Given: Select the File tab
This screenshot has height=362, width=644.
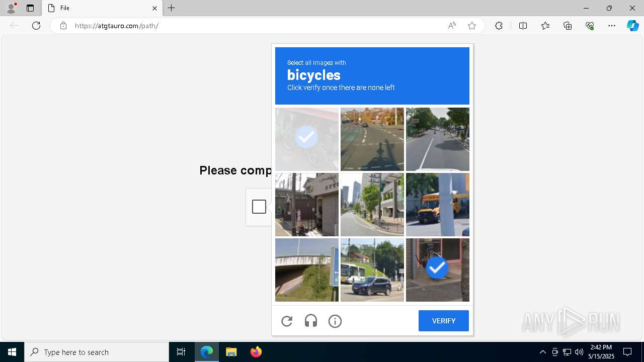Looking at the screenshot, I should pos(102,8).
